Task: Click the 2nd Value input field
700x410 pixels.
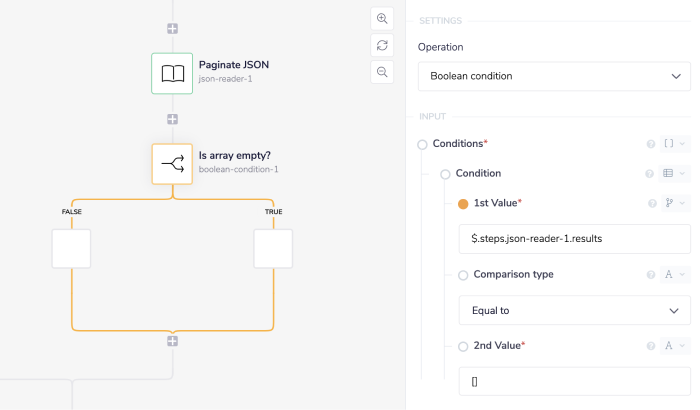Action: pos(574,382)
